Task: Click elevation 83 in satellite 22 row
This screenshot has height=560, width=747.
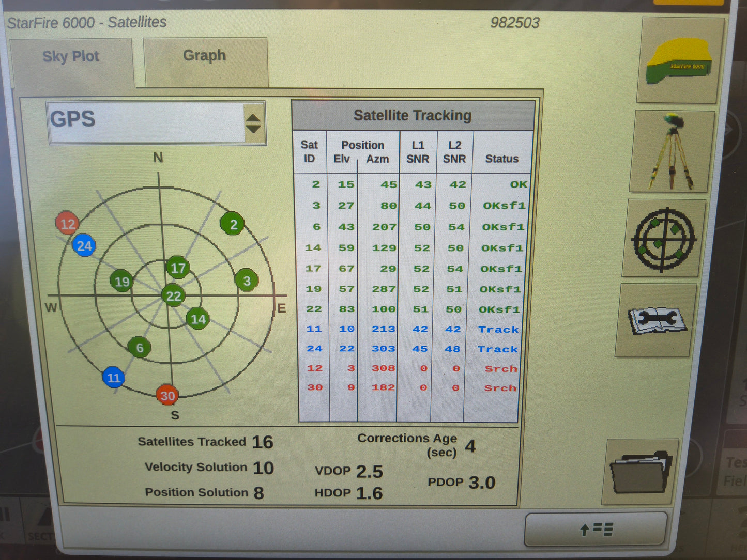Action: [x=346, y=309]
